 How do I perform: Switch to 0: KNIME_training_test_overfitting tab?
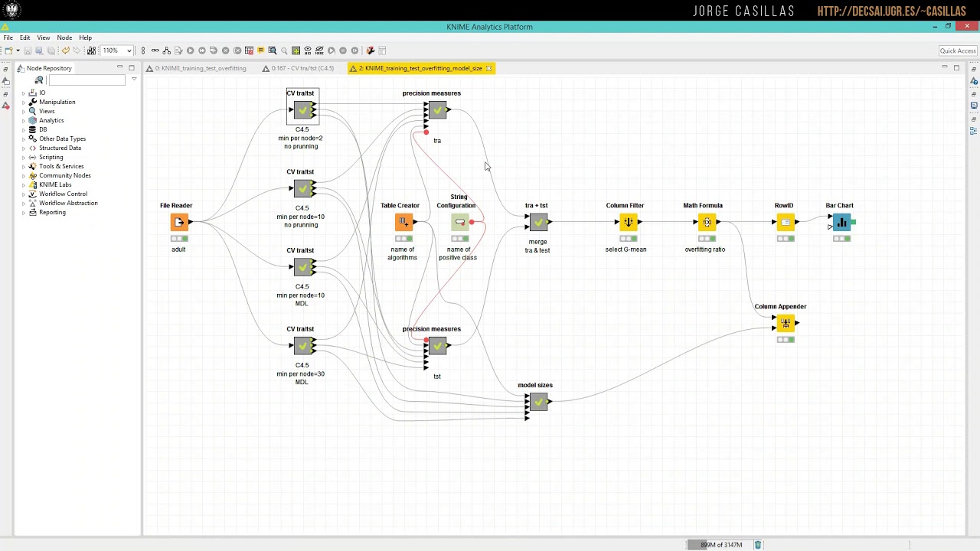(198, 68)
